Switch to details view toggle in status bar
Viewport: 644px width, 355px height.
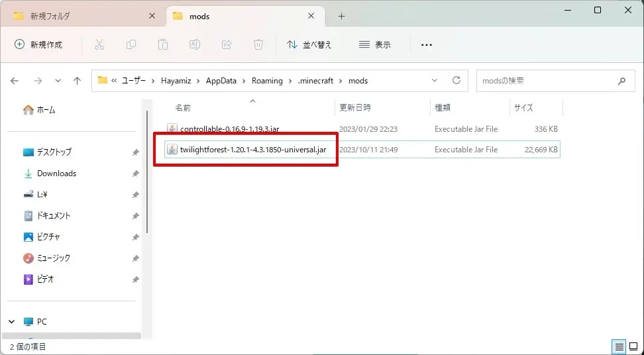pyautogui.click(x=618, y=346)
